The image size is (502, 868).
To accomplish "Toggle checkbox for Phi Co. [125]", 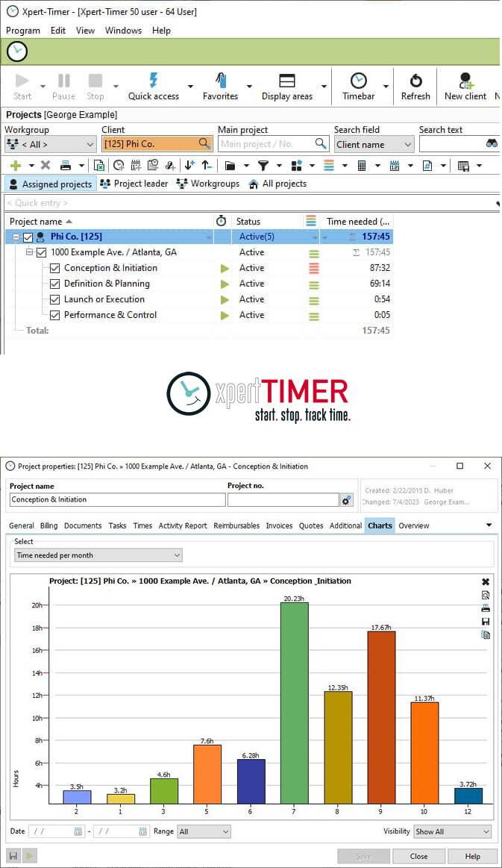I will pyautogui.click(x=28, y=237).
